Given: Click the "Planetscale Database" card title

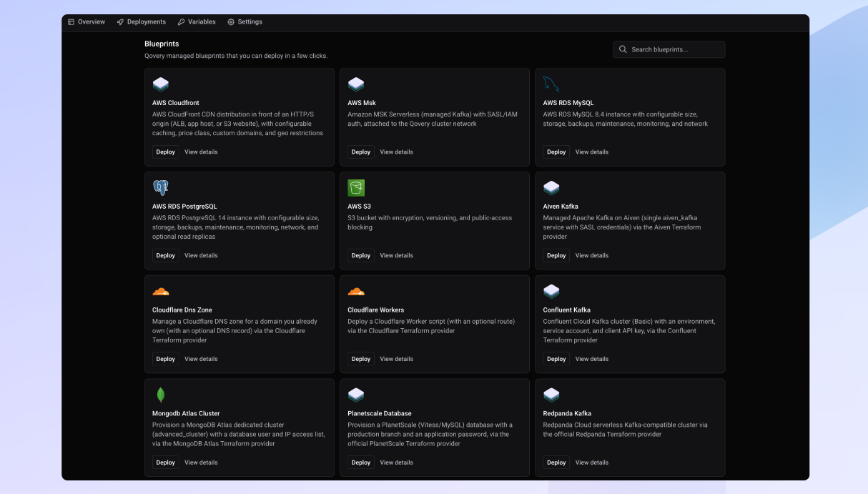Looking at the screenshot, I should [380, 414].
